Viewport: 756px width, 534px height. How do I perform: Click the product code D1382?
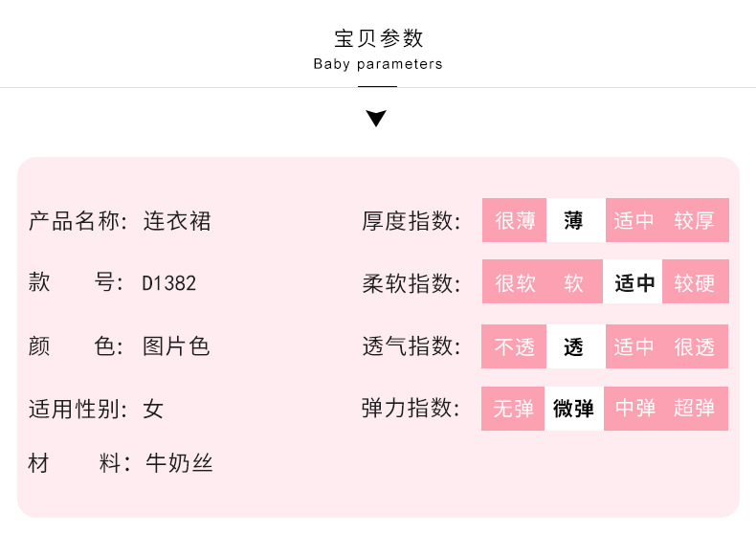(x=169, y=283)
